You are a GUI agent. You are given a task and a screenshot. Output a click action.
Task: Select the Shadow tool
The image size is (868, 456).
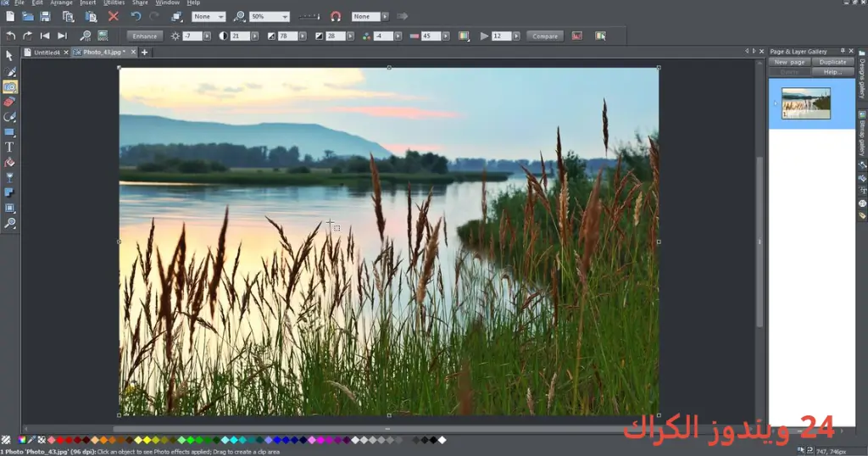[9, 192]
